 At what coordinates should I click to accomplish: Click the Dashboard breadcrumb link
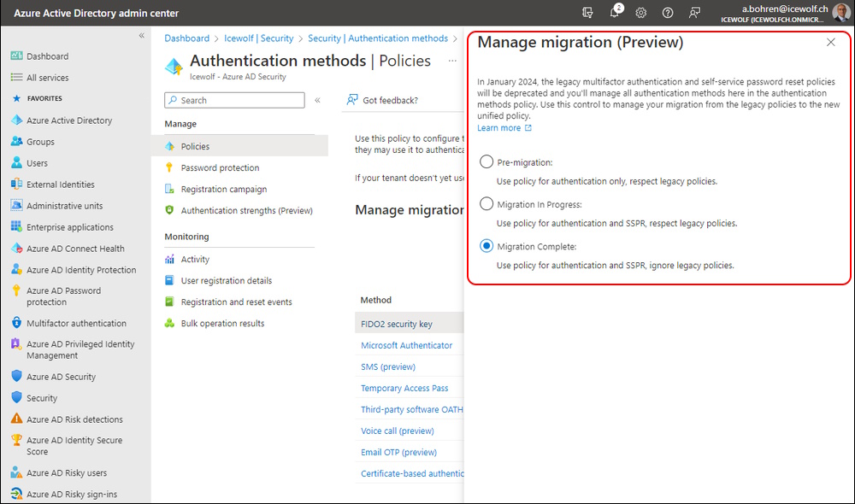tap(187, 38)
